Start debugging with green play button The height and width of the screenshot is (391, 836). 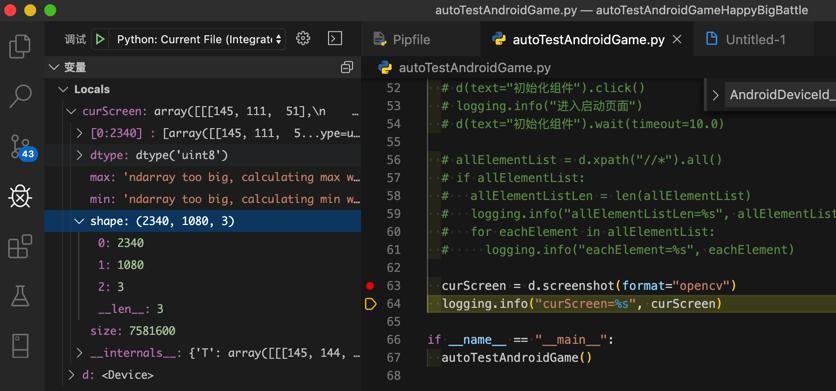click(x=99, y=39)
